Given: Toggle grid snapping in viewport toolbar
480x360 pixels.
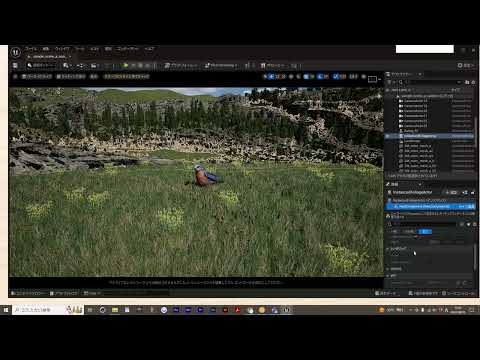Looking at the screenshot, I should [x=306, y=76].
